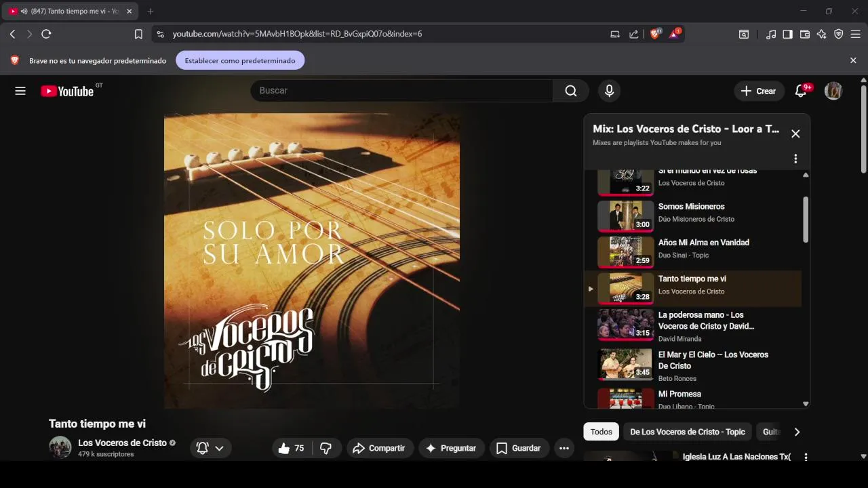The image size is (868, 488).
Task: Open Brave Rewards triangle icon
Action: coord(675,33)
